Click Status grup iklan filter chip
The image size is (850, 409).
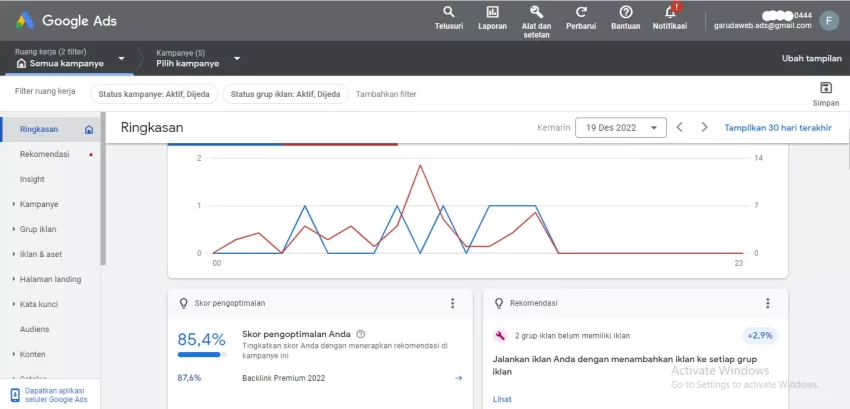[x=286, y=94]
